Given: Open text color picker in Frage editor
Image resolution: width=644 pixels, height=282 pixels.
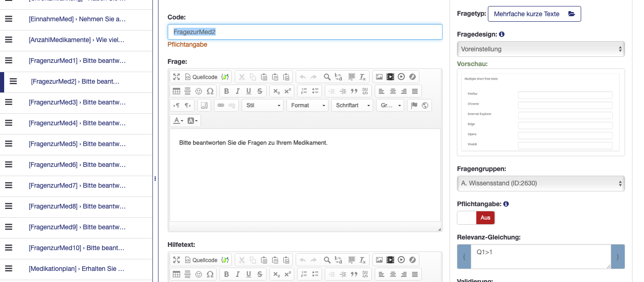Looking at the screenshot, I should coord(178,121).
